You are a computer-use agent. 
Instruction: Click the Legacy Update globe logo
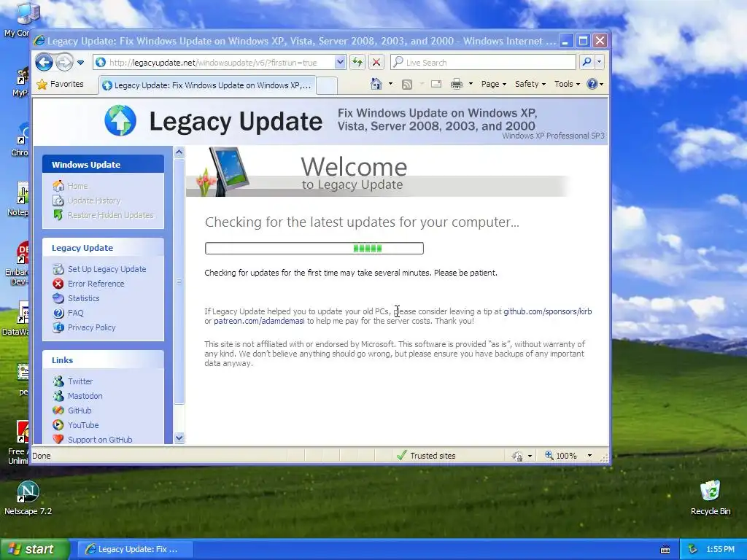[120, 120]
